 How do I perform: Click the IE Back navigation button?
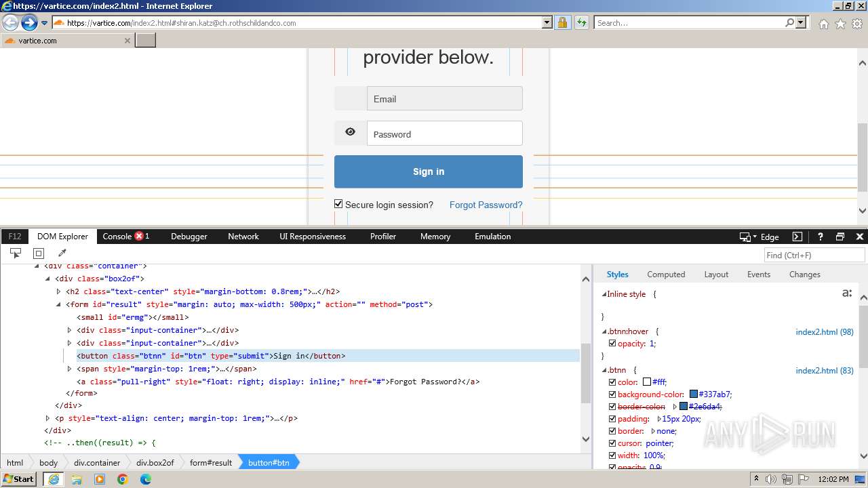10,22
